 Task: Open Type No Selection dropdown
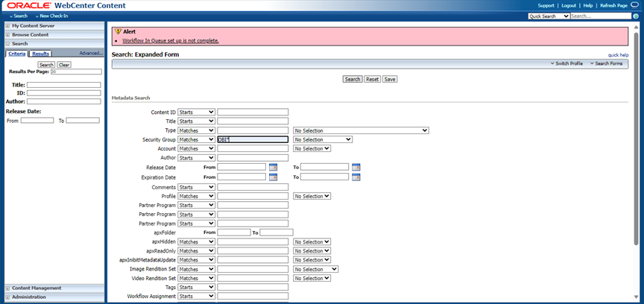tap(361, 130)
